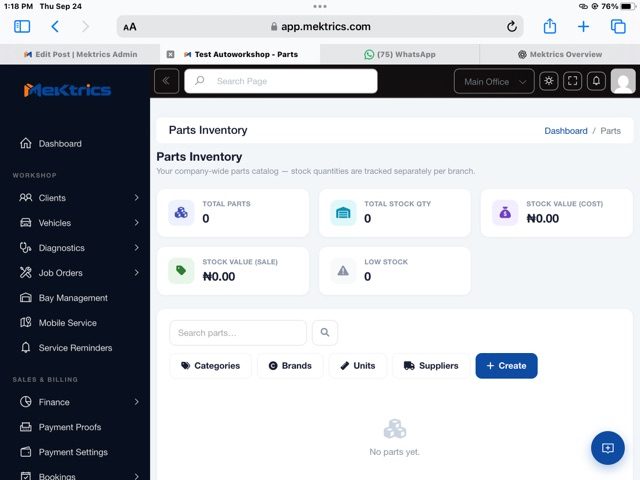This screenshot has height=480, width=640.
Task: Switch to the (75) WhatsApp tab
Action: pos(400,54)
